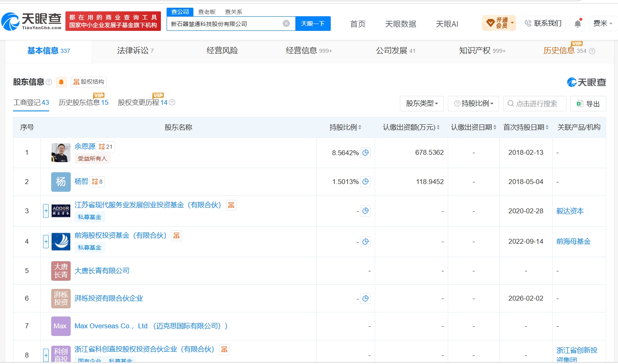Switch to the 历史信息 tab
The image size is (618, 364).
565,51
